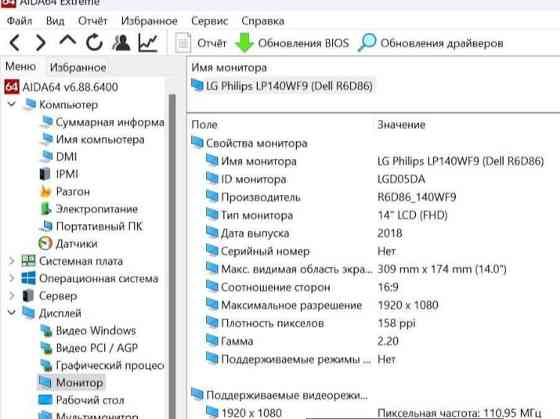Viewport: 560px width, 419px height.
Task: Click the IPMI server icon
Action: point(45,174)
